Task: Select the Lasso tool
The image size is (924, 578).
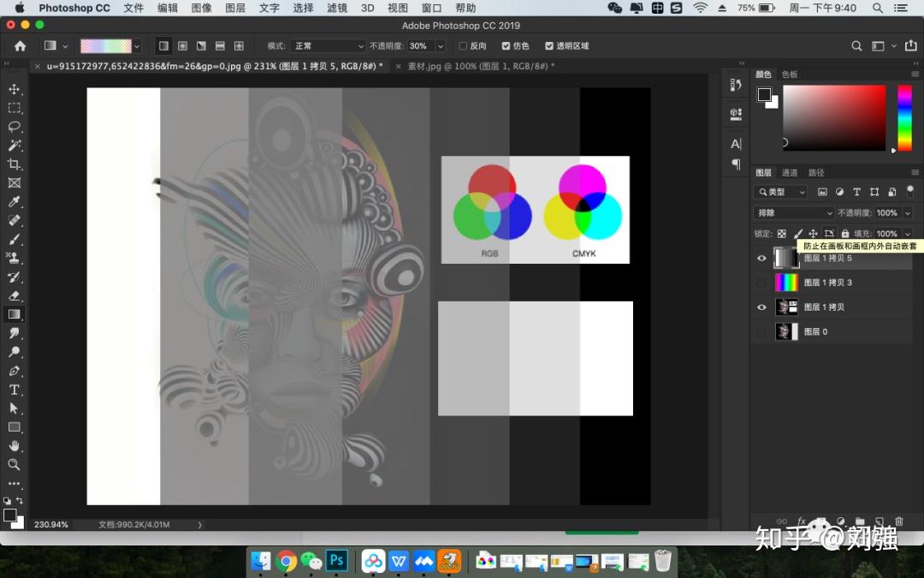Action: pyautogui.click(x=15, y=127)
